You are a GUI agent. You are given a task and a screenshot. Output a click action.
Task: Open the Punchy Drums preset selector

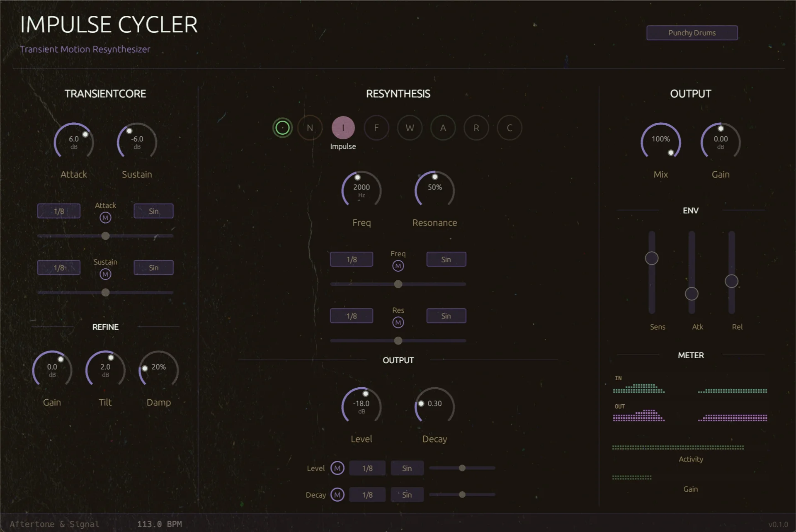pyautogui.click(x=692, y=33)
